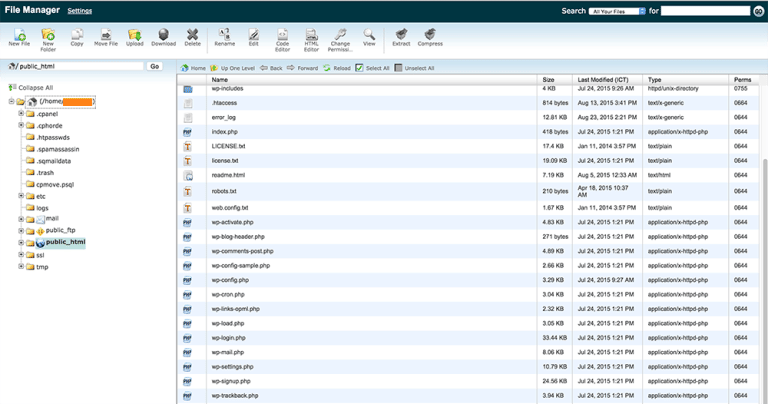Launch the HTML Editor
Screen dimensions: 768x404
[x=312, y=40]
